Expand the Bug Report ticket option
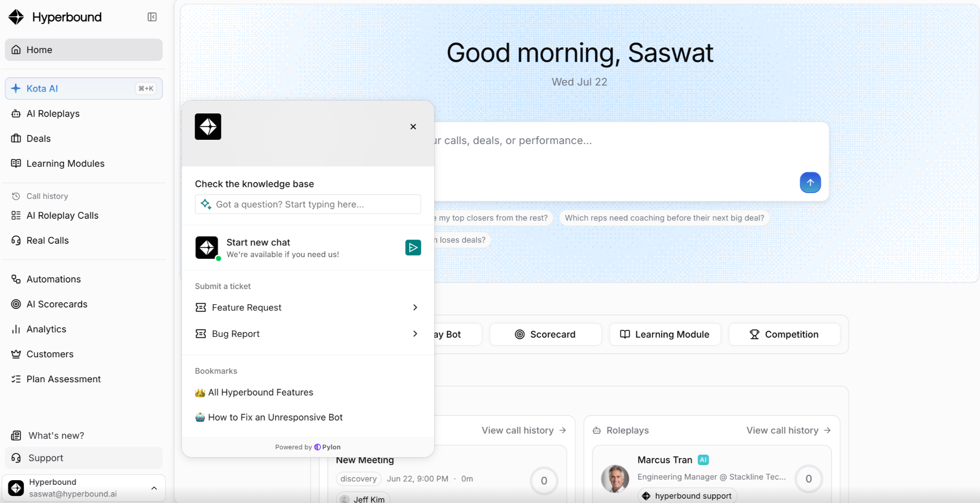980x503 pixels. click(x=307, y=334)
